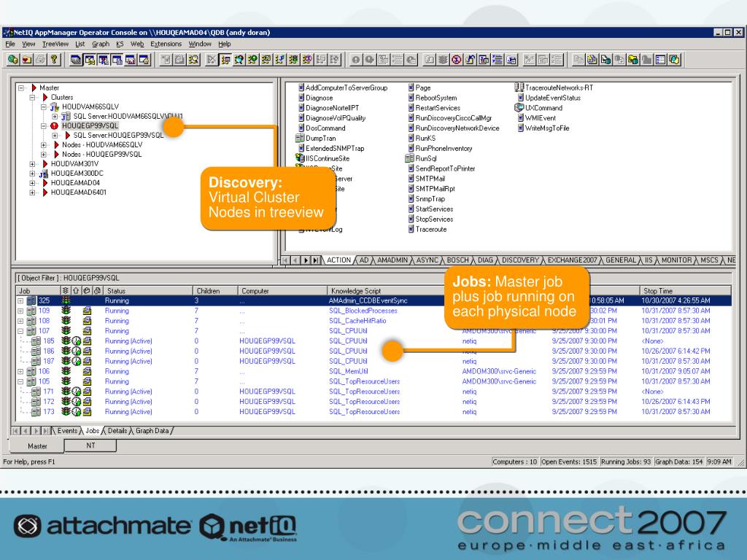
Task: Switch to the Events tab
Action: [67, 431]
